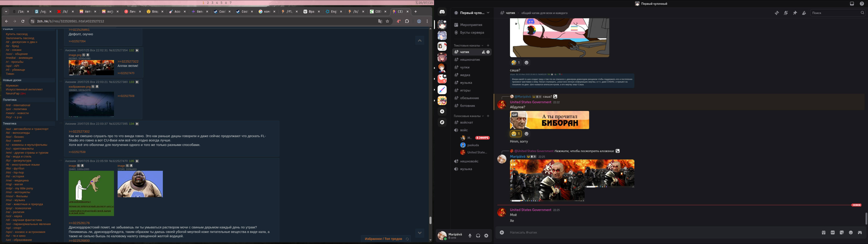868x244 pixels.
Task: Toggle headphones deafen in user panel
Action: coord(478,236)
